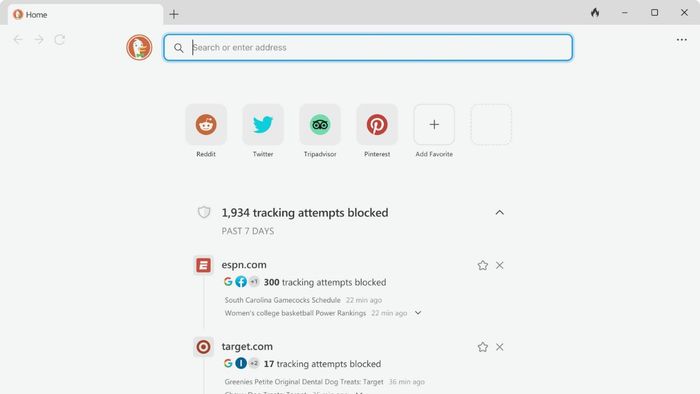Maximize the browser window
The width and height of the screenshot is (700, 394).
click(654, 13)
